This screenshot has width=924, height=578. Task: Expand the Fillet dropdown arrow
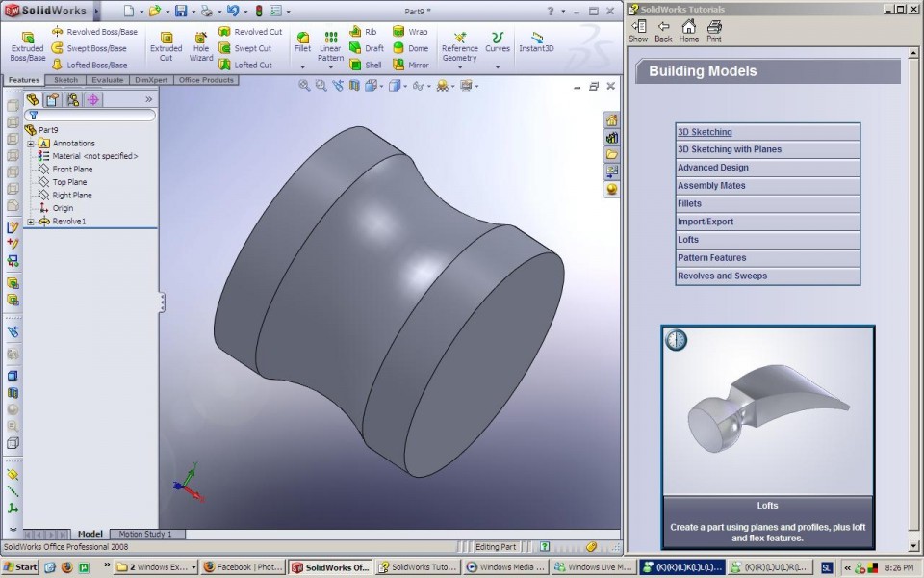pos(303,67)
